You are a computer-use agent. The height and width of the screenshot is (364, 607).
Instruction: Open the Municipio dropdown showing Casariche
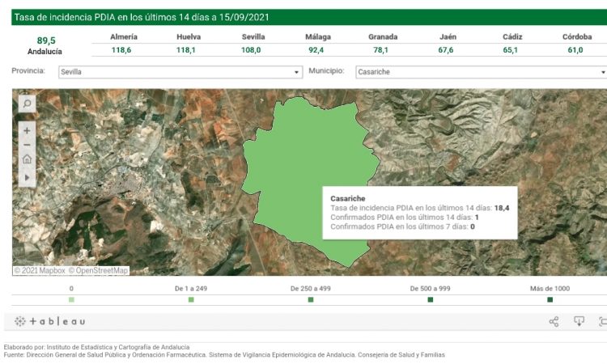(x=481, y=72)
